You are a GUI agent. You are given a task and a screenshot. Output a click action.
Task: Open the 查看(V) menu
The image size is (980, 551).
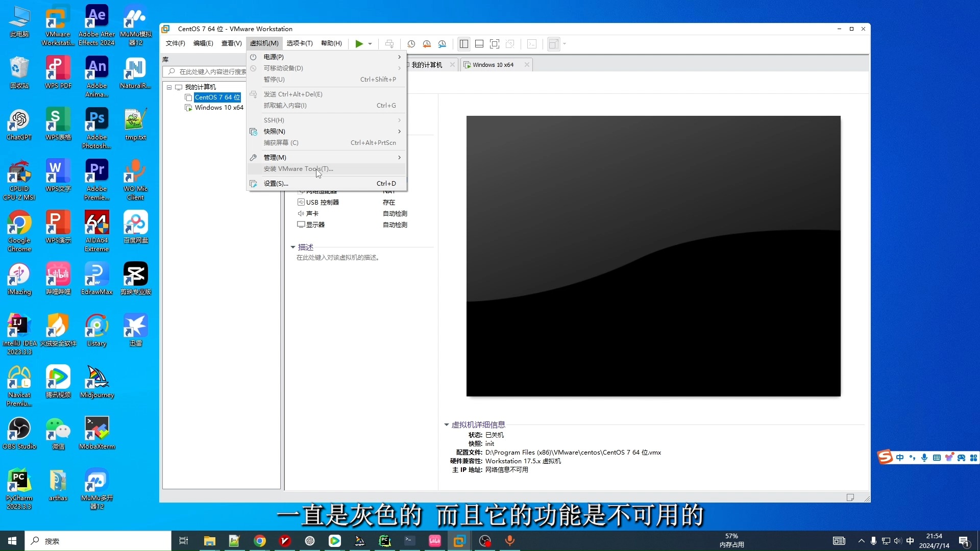point(231,43)
